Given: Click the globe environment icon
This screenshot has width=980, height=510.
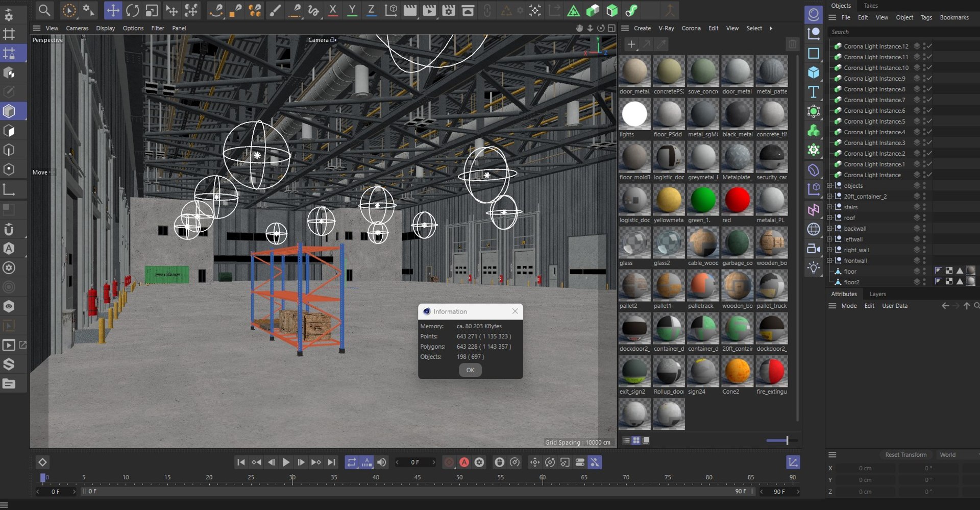Looking at the screenshot, I should [814, 229].
